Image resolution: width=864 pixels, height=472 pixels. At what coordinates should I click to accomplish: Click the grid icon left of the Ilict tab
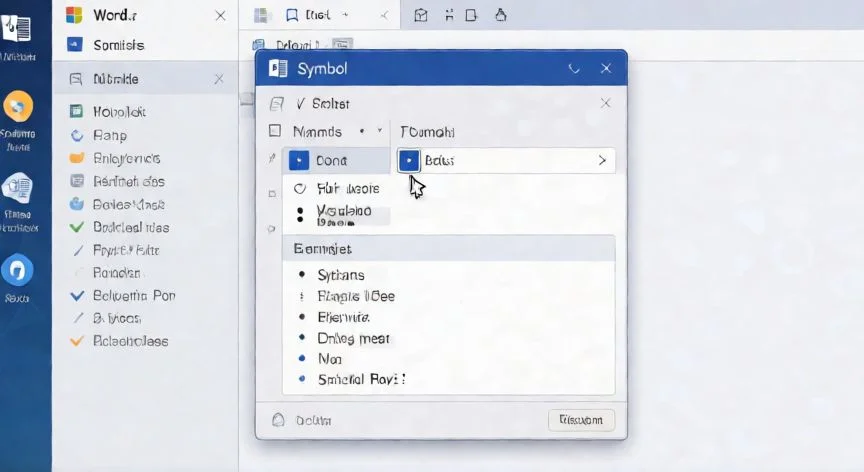click(x=261, y=15)
